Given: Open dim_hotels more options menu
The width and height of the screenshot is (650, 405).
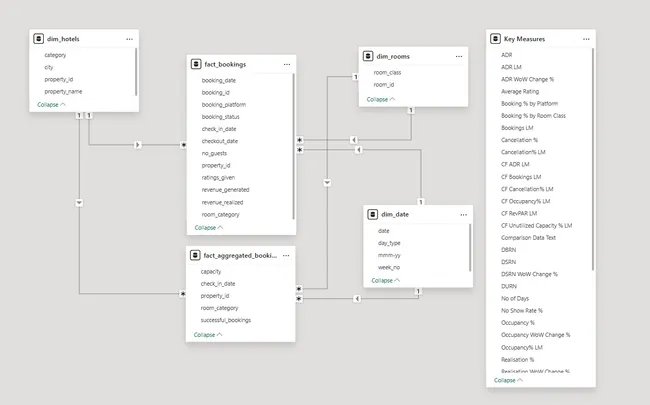Looking at the screenshot, I should pos(129,39).
